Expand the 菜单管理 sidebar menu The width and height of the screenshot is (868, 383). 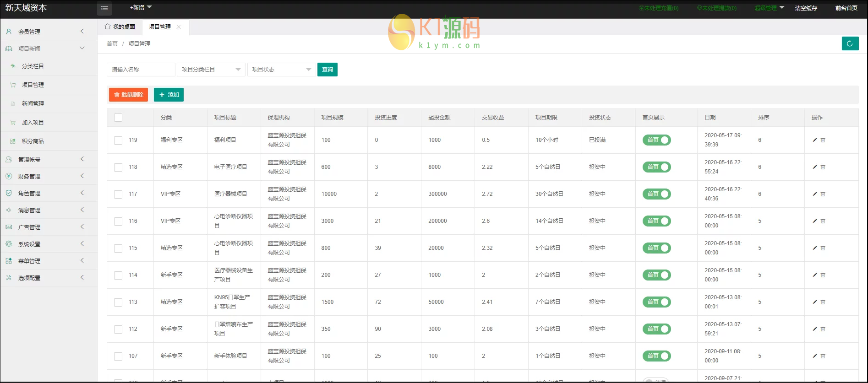pyautogui.click(x=49, y=261)
